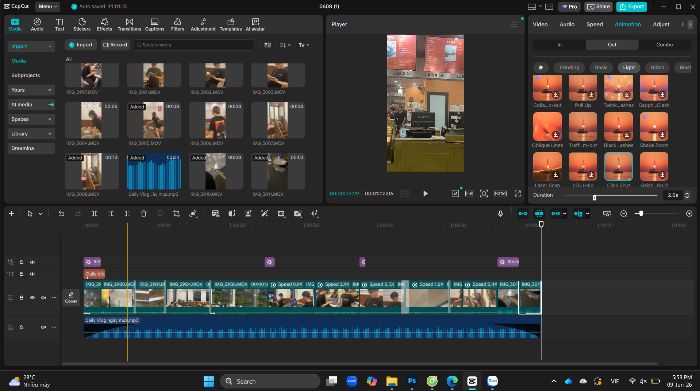Click the Delete left trim icon
The height and width of the screenshot is (391, 700).
pyautogui.click(x=111, y=214)
